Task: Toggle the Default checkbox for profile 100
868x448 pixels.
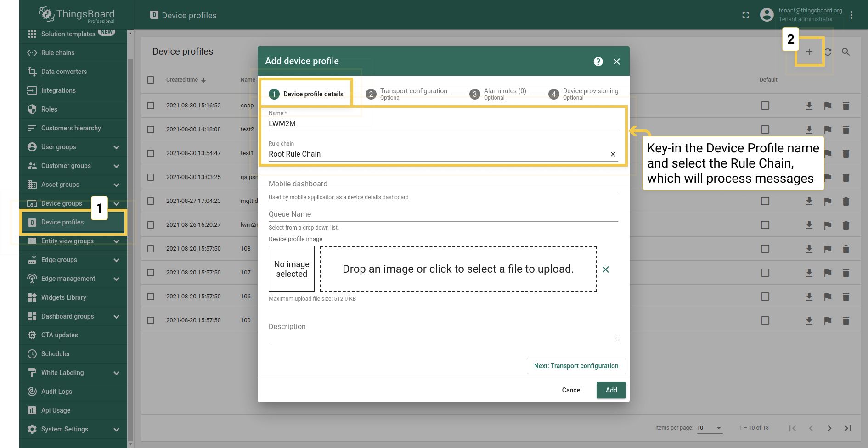Action: pos(765,320)
